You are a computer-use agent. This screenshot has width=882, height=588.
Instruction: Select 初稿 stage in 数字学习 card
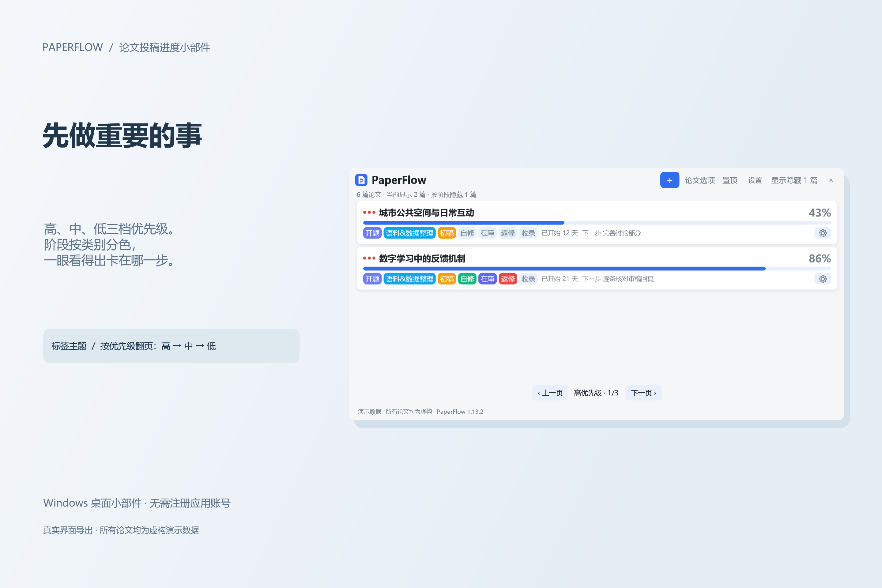pos(447,279)
